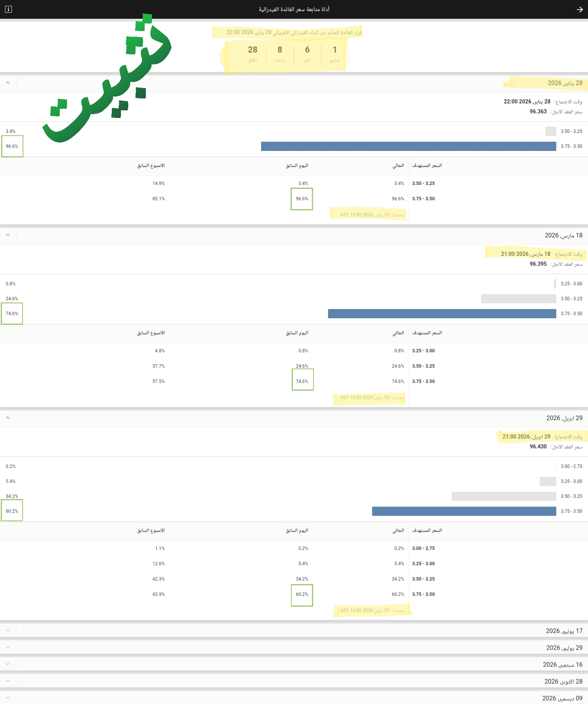Collapse the 18 March 2026 meeting section
588x704 pixels.
(8, 235)
